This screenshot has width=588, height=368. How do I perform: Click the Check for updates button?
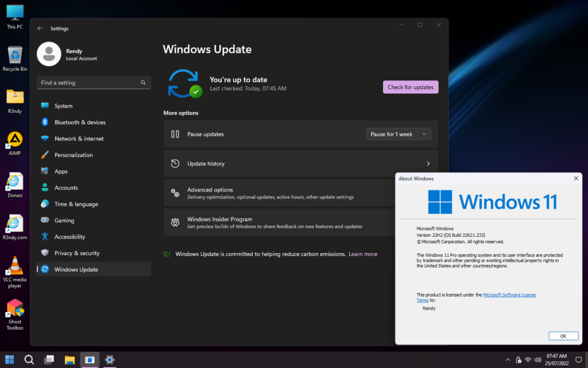[411, 87]
